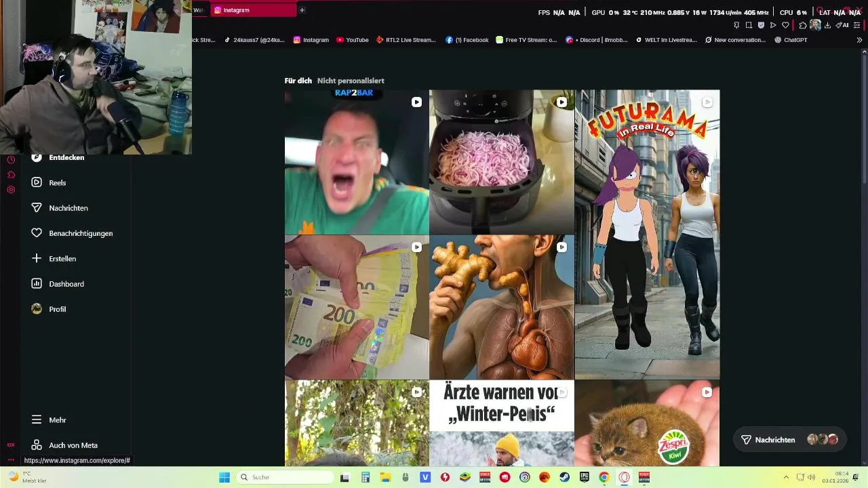Open Auch von Meta

64,445
